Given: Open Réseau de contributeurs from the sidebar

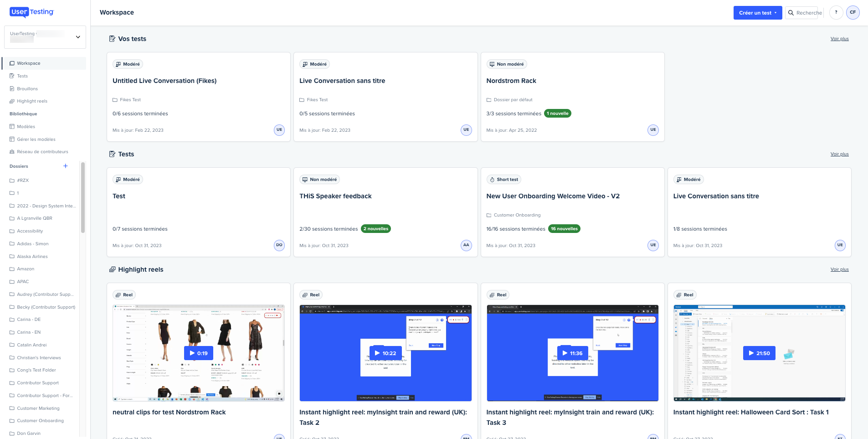Looking at the screenshot, I should 42,151.
